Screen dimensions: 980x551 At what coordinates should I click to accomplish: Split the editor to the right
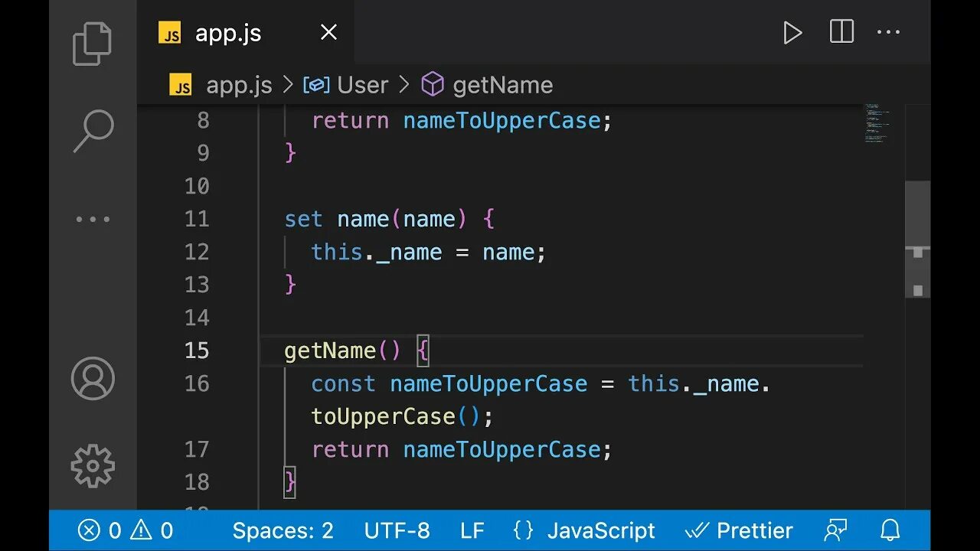click(841, 32)
